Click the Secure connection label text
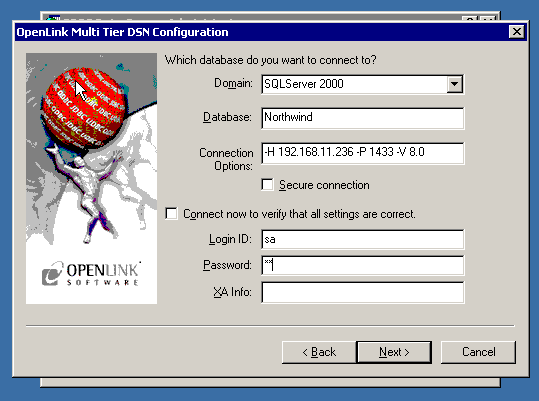The height and width of the screenshot is (401, 539). pyautogui.click(x=324, y=185)
